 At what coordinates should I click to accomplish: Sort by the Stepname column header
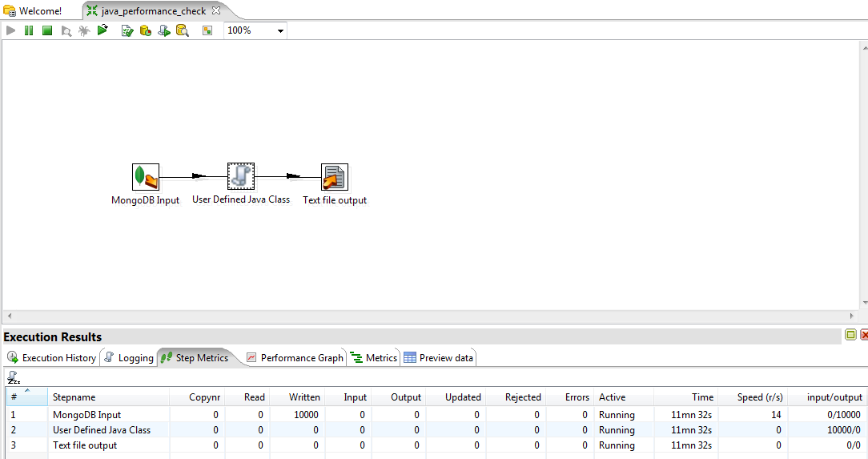(109, 397)
